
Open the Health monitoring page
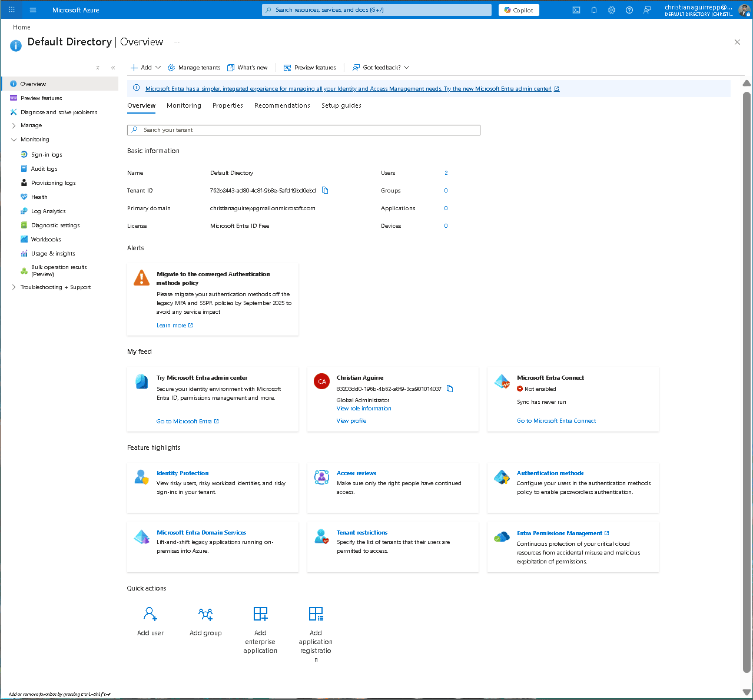[x=39, y=197]
